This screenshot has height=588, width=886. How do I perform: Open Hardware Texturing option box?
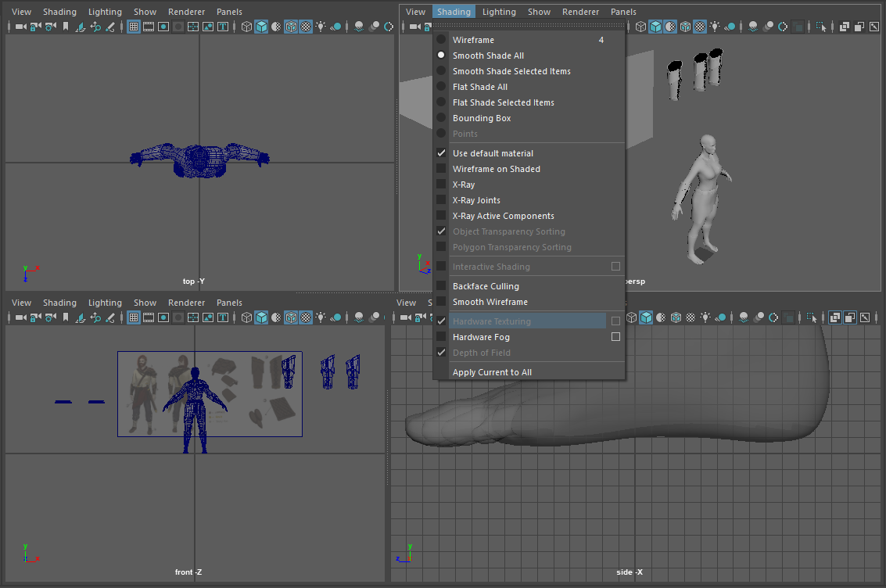coord(615,321)
